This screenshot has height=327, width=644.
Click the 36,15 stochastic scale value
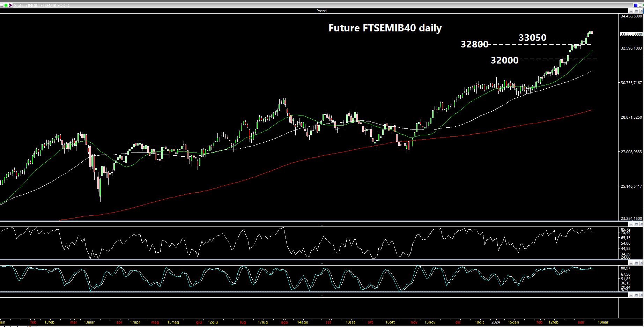tap(626, 283)
